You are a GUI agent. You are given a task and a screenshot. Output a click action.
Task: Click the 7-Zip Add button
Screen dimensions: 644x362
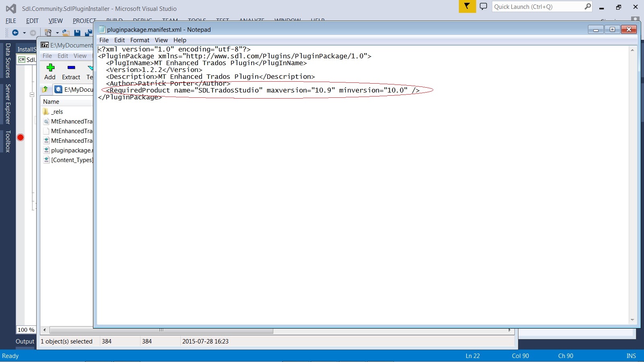click(50, 72)
